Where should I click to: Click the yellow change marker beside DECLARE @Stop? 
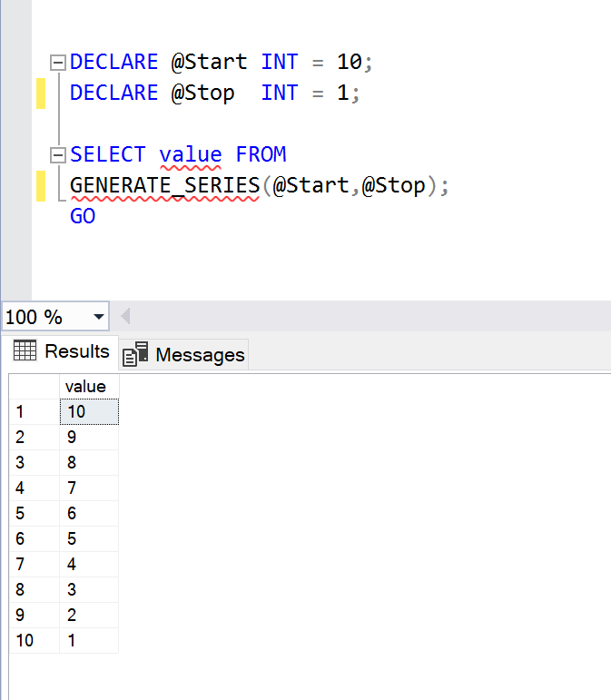40,94
